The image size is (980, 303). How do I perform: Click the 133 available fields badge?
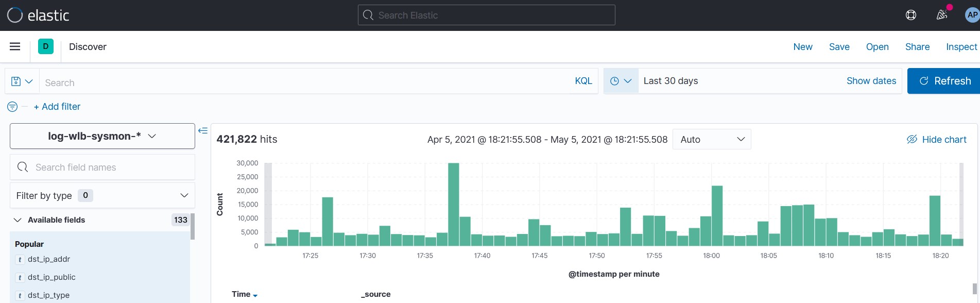[181, 220]
